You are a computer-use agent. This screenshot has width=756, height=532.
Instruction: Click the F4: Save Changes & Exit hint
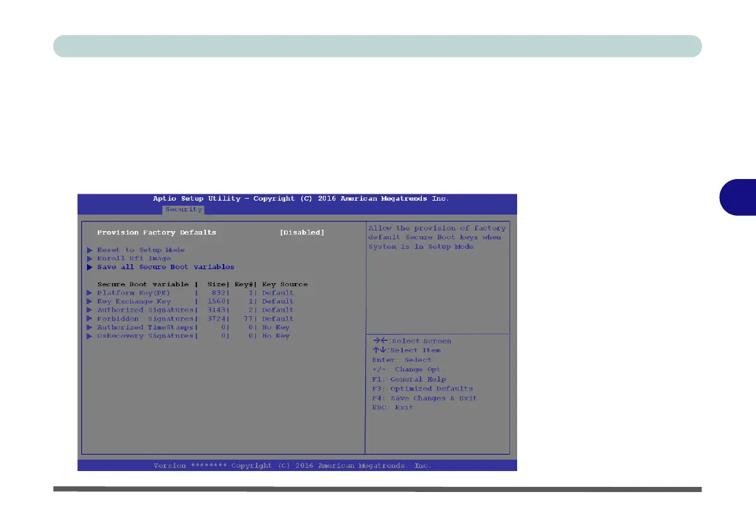pos(424,398)
